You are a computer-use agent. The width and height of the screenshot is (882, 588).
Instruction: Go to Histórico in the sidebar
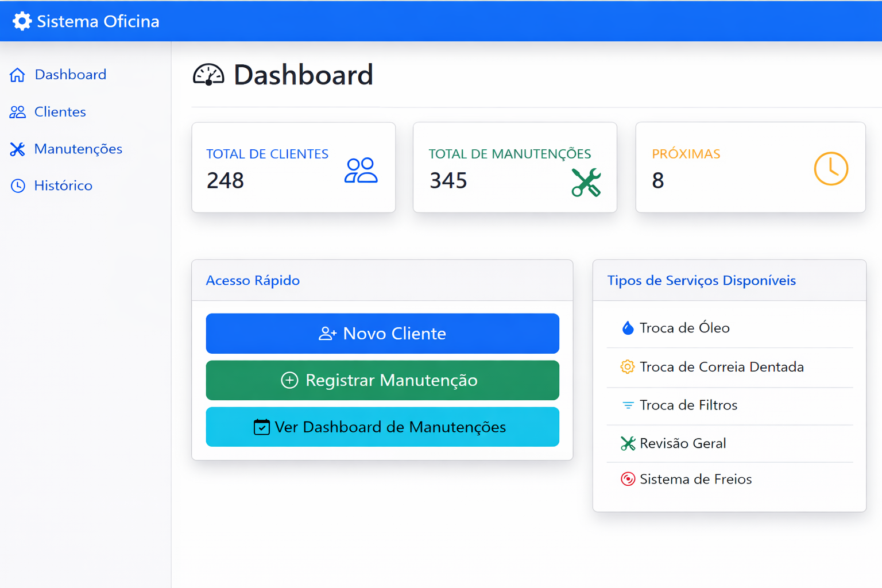coord(63,186)
